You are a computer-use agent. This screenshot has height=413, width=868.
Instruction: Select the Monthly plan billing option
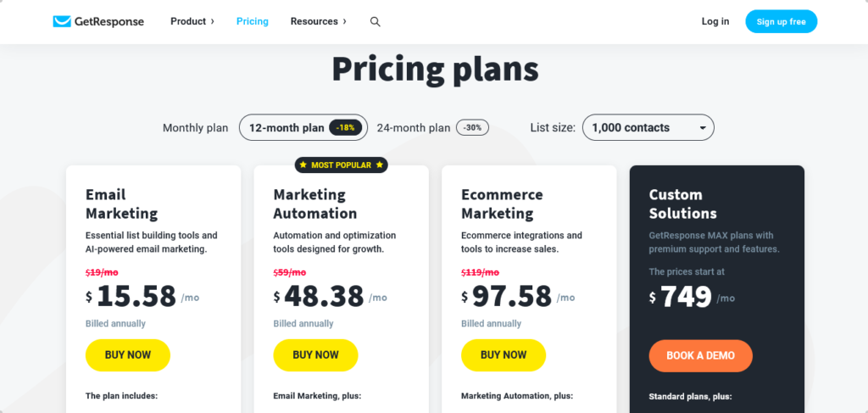[x=196, y=128]
